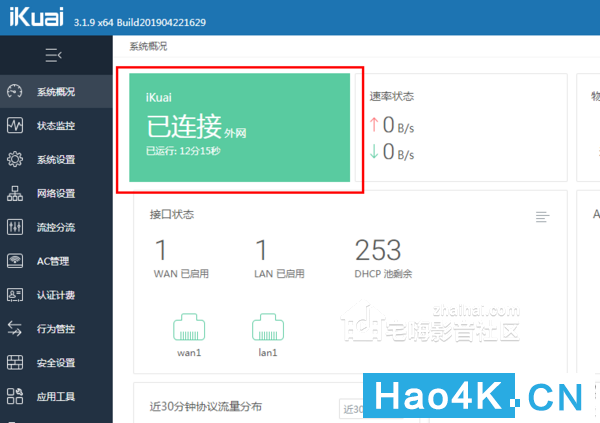The height and width of the screenshot is (423, 600).
Task: Click the 行为管控 arrows icon
Action: [15, 329]
